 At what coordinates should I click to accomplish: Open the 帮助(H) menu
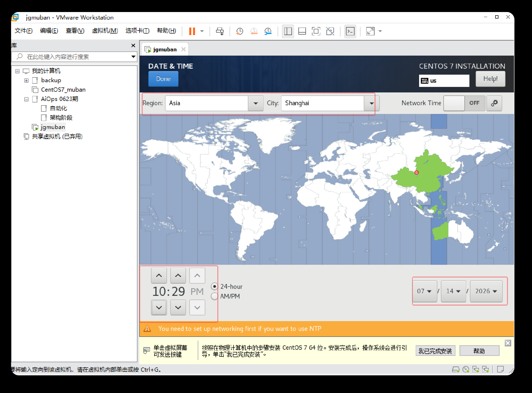point(166,31)
